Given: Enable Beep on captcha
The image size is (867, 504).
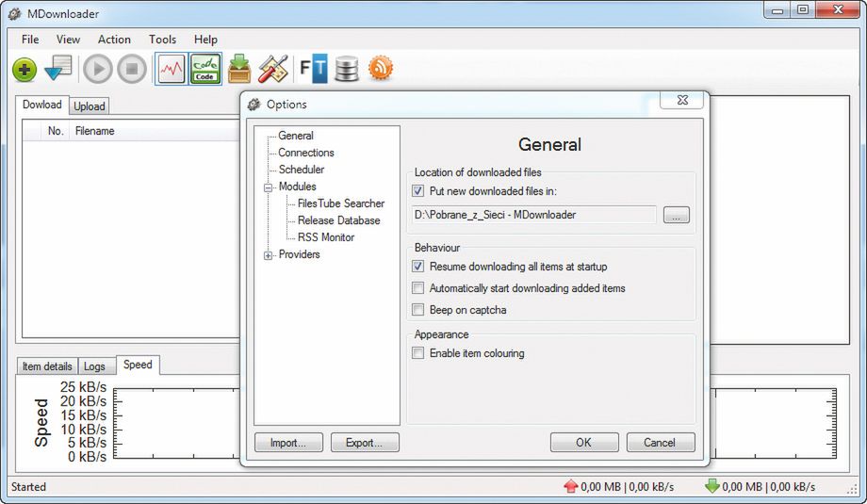Looking at the screenshot, I should 418,310.
